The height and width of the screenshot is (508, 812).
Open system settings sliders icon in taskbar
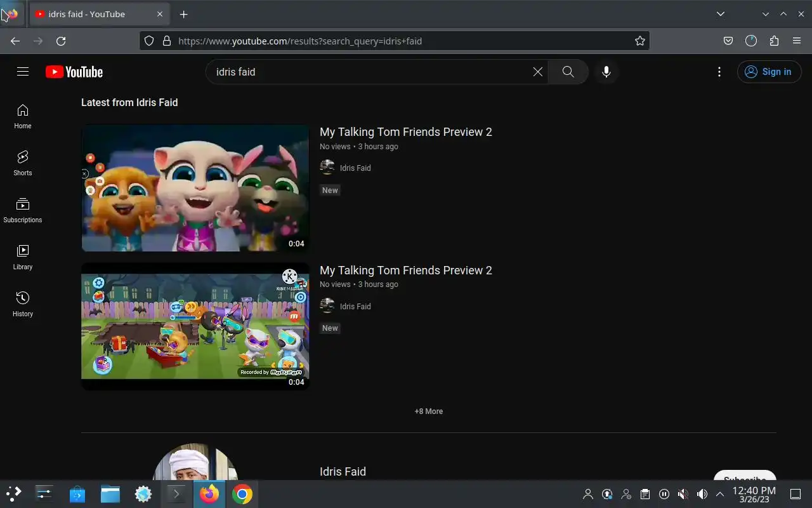(x=44, y=494)
